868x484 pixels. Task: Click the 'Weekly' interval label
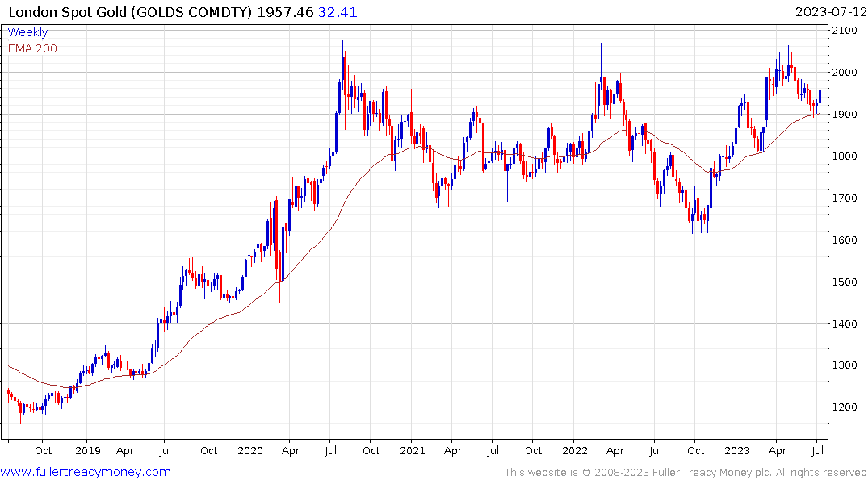click(x=27, y=32)
